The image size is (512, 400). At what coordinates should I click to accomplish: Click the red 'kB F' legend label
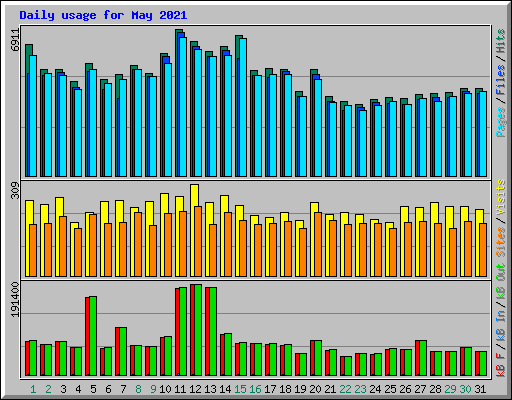(x=500, y=364)
